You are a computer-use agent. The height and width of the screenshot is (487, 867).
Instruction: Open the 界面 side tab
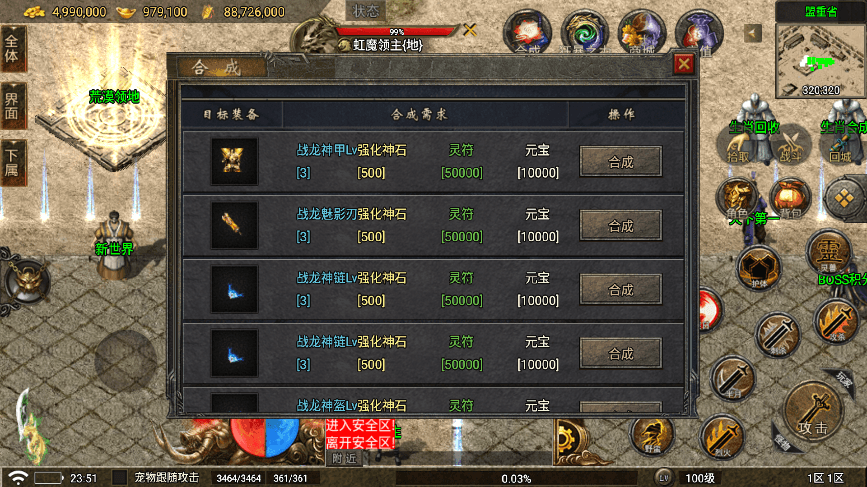[x=12, y=106]
